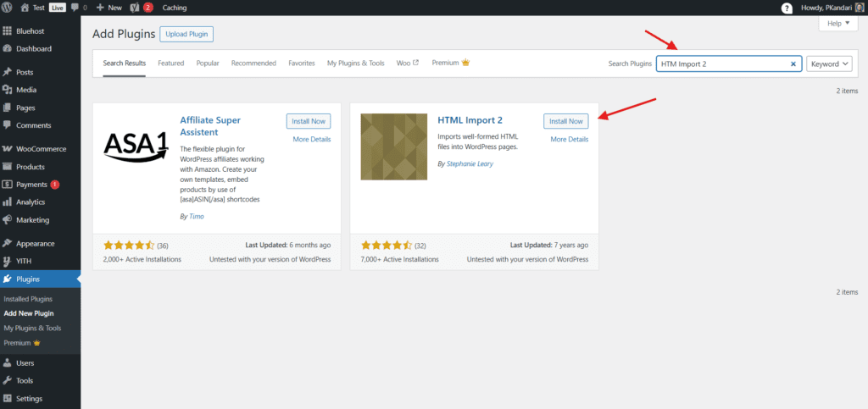Screen dimensions: 868x409
Task: Open the Caching admin bar menu
Action: coord(175,8)
